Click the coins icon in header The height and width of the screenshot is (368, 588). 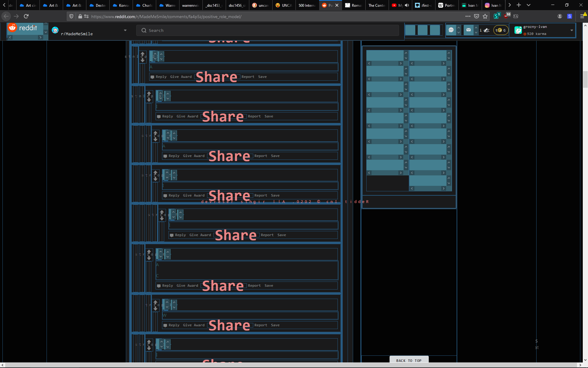click(500, 30)
